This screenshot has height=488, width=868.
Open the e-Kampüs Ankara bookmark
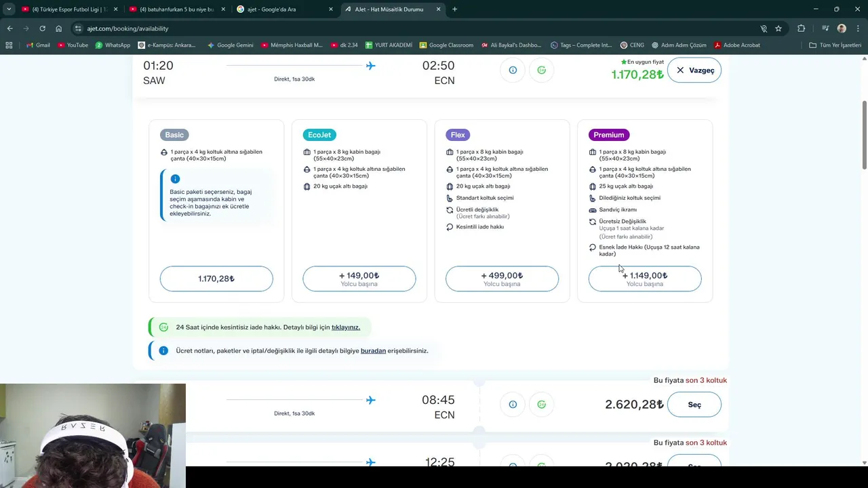coord(167,45)
